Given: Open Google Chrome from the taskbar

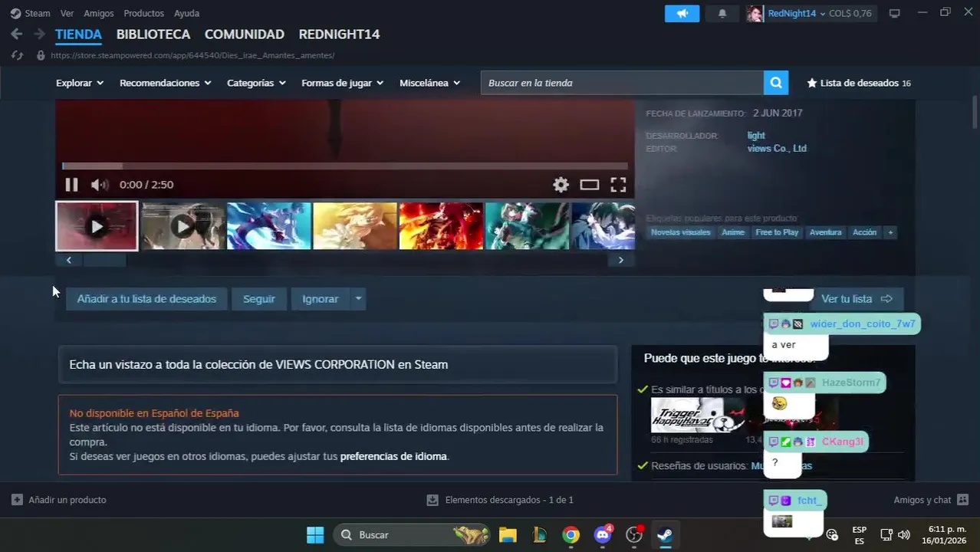Looking at the screenshot, I should [571, 535].
